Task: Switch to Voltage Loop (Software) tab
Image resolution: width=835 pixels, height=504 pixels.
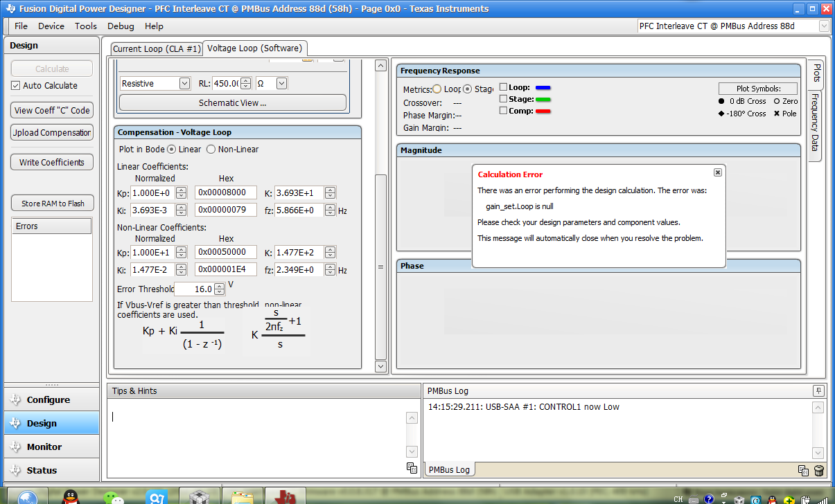Action: tap(255, 48)
